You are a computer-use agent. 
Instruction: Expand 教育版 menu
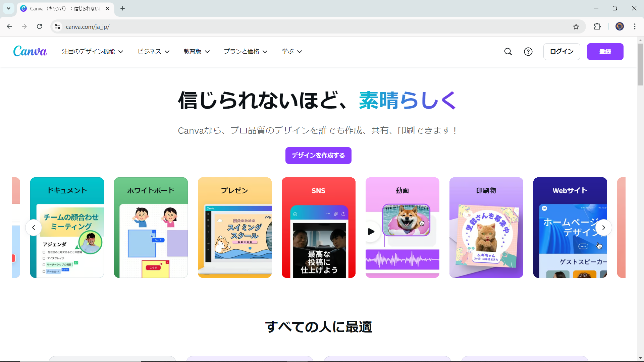pyautogui.click(x=197, y=51)
